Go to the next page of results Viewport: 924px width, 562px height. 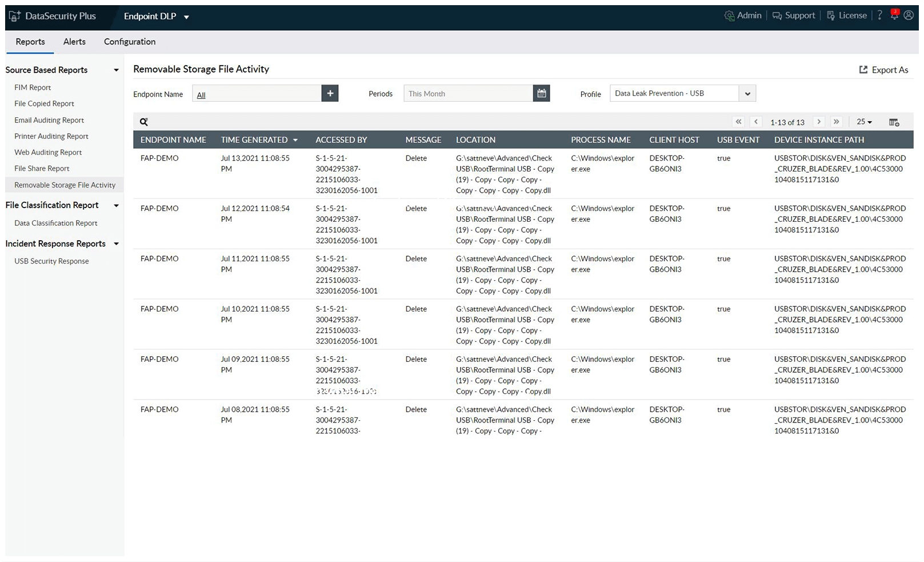click(819, 122)
